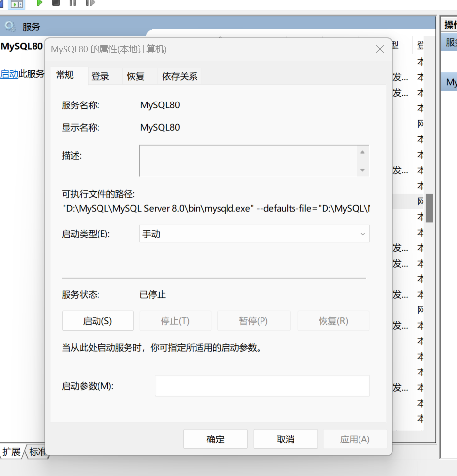Open the 启动类型 dropdown showing 手动
This screenshot has width=457, height=476.
pos(254,234)
